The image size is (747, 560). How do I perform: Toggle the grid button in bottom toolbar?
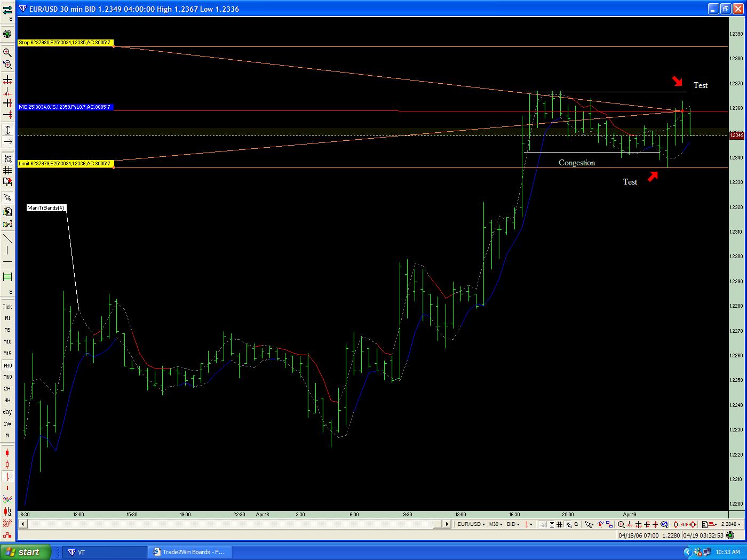(559, 524)
